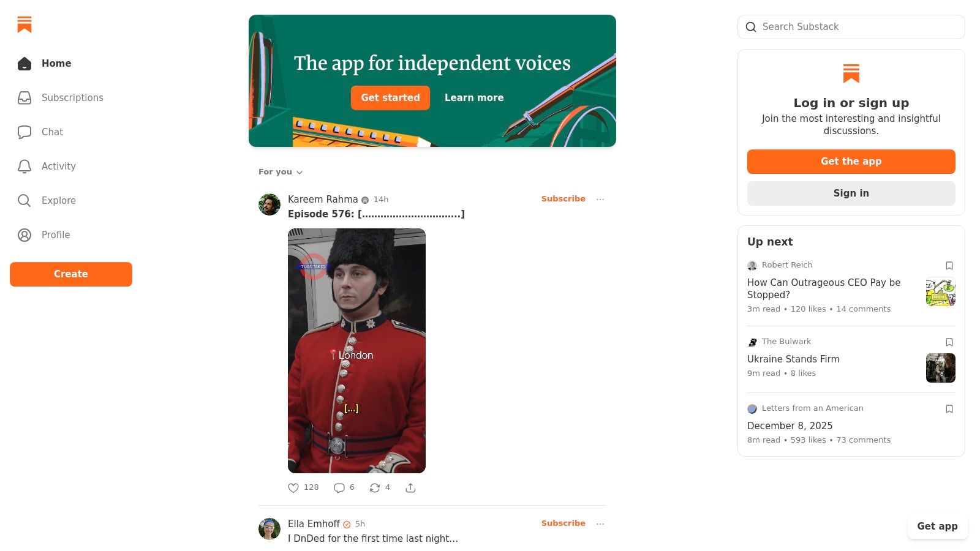The height and width of the screenshot is (551, 980).
Task: Open more options on Ella Emhoff's post
Action: [x=600, y=523]
